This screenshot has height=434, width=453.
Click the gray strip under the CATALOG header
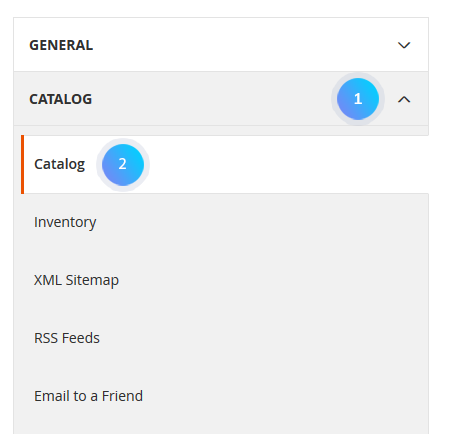221,130
